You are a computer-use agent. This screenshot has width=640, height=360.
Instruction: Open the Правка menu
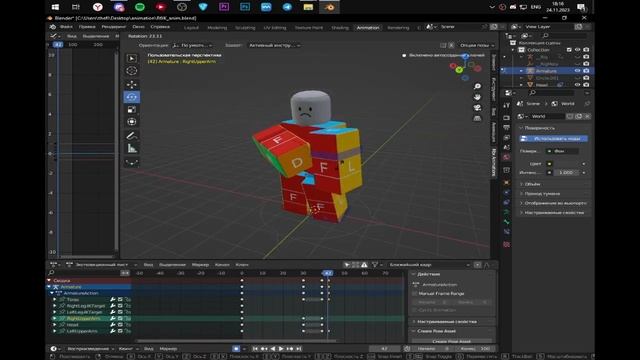(87, 27)
